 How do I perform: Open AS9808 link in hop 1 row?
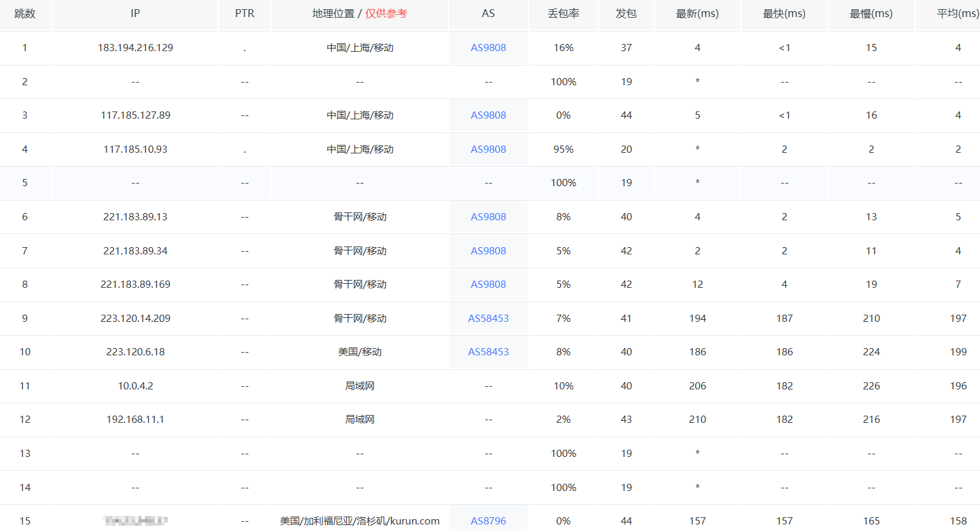(x=488, y=48)
